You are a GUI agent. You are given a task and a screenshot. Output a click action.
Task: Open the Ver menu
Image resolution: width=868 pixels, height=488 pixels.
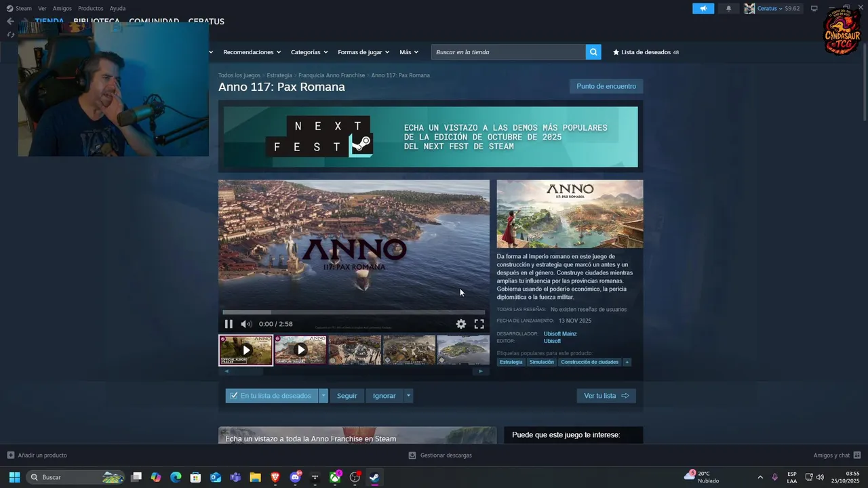(42, 8)
